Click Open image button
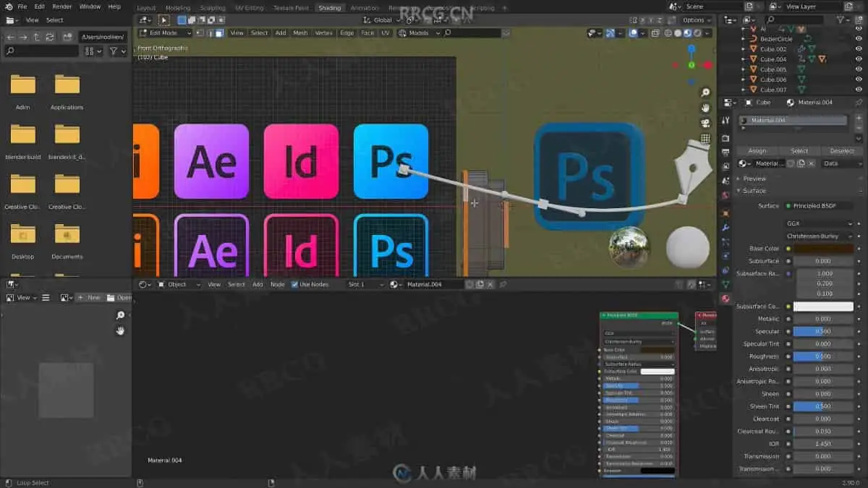The image size is (868, 488). pyautogui.click(x=119, y=298)
